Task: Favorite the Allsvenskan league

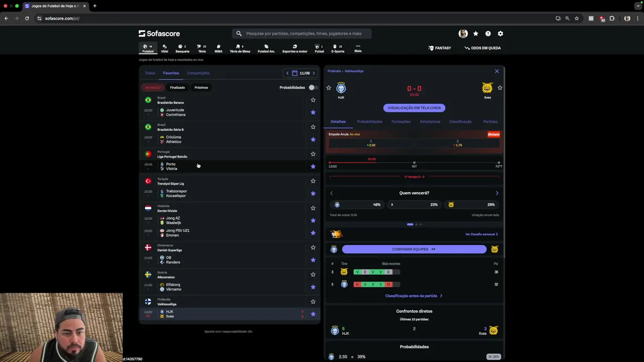Action: point(313,275)
